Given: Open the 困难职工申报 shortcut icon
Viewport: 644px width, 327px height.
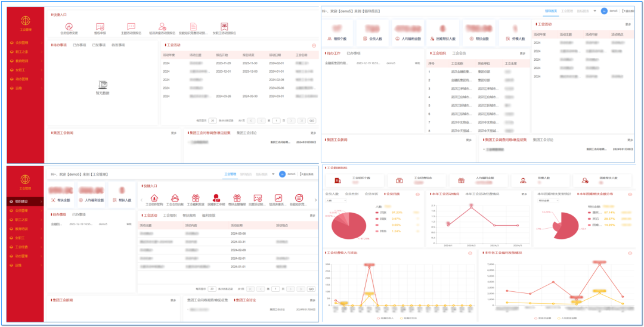Looking at the screenshot, I should [x=216, y=198].
